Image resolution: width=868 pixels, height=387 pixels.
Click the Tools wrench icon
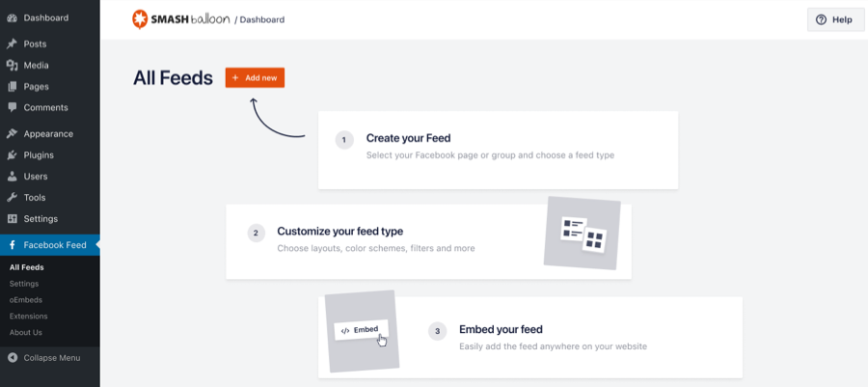tap(12, 198)
